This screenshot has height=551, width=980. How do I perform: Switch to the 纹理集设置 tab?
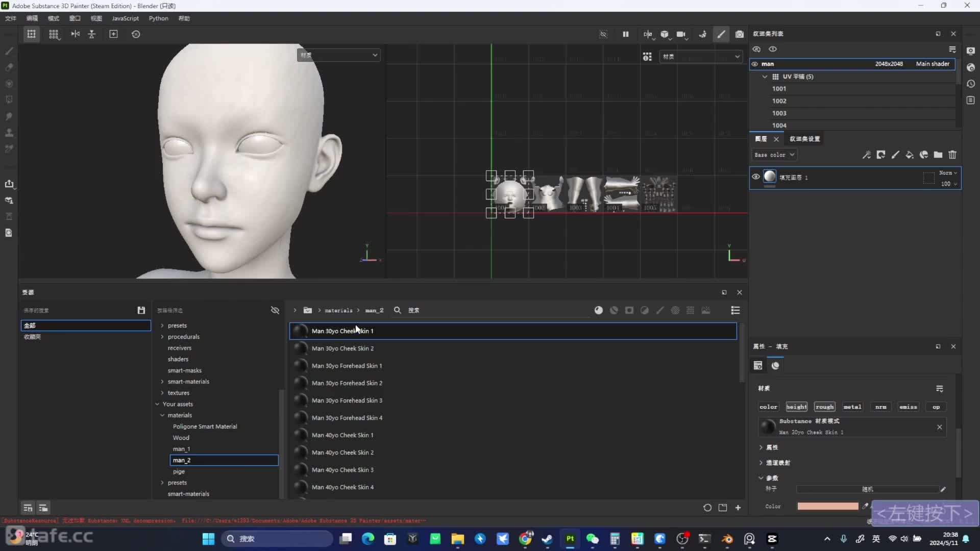point(804,139)
